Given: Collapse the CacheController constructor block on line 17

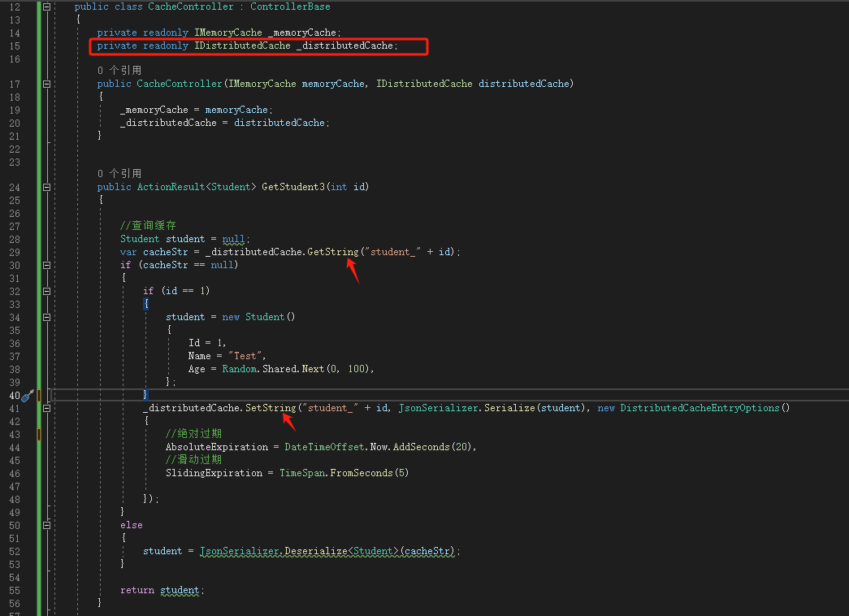Looking at the screenshot, I should pos(46,84).
